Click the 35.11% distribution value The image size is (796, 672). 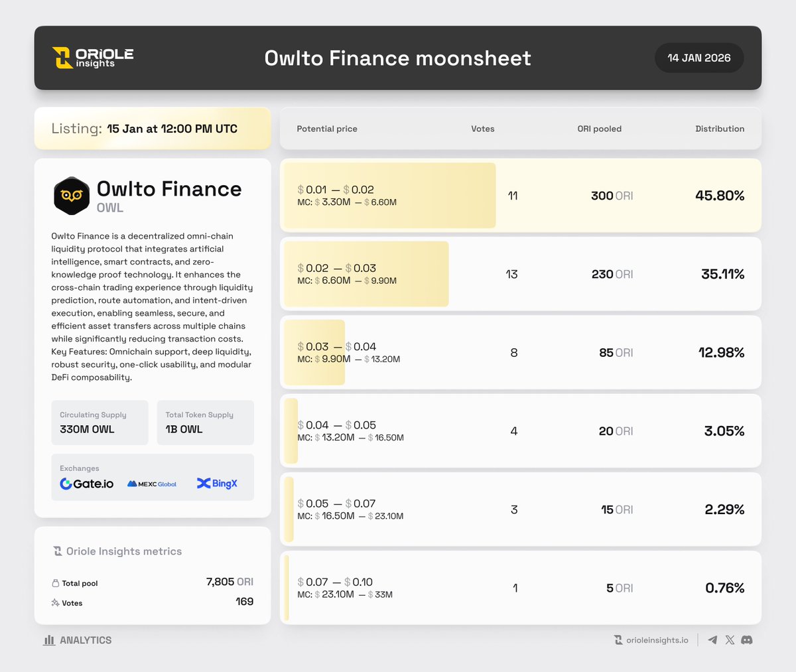click(x=722, y=274)
